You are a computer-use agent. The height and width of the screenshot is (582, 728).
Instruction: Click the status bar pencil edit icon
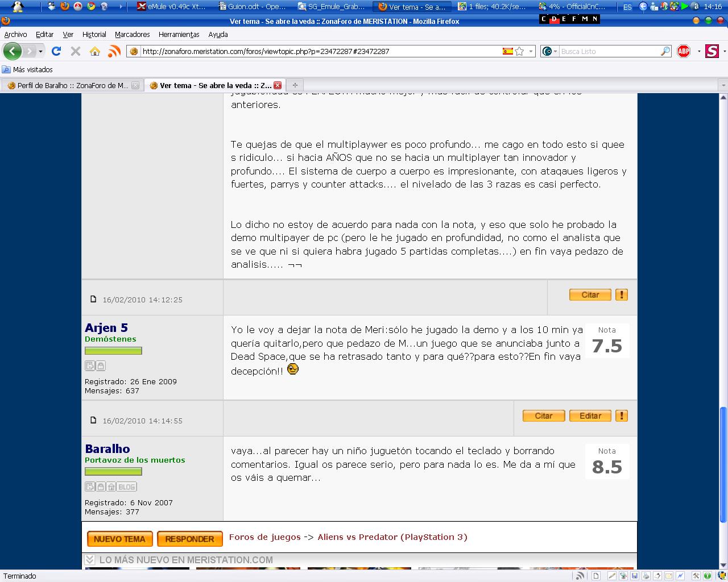(x=613, y=576)
